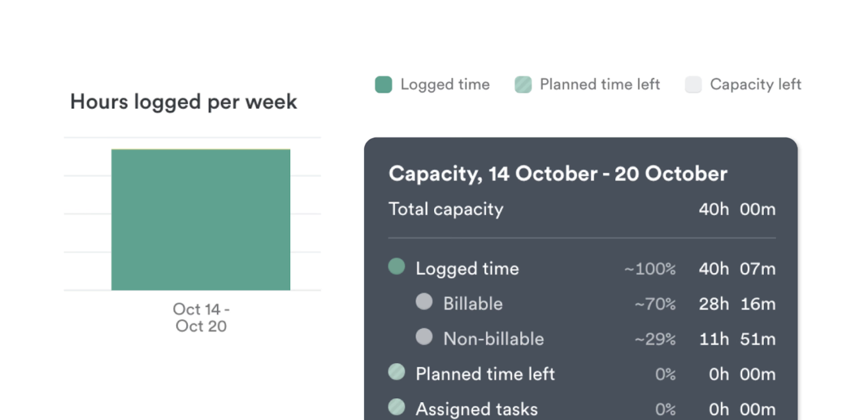Click the green dot beside Logged time row
The width and height of the screenshot is (868, 420).
(396, 267)
